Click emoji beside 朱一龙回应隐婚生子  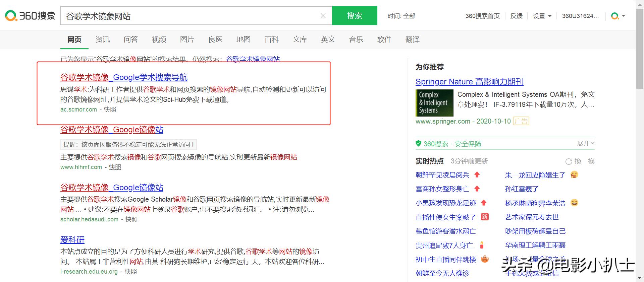pos(574,174)
